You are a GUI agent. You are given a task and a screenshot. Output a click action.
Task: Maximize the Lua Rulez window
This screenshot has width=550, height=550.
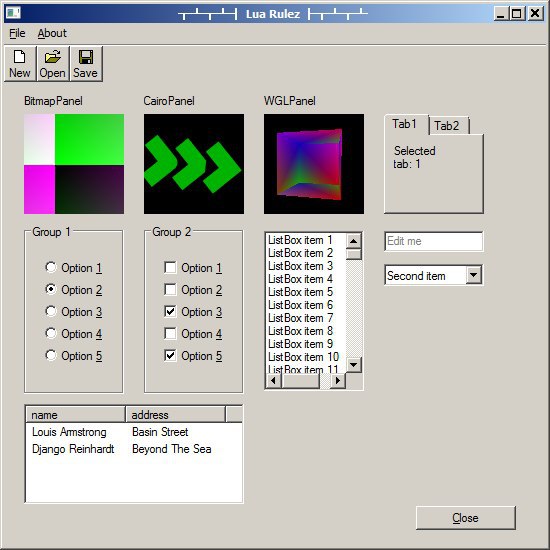pyautogui.click(x=516, y=14)
